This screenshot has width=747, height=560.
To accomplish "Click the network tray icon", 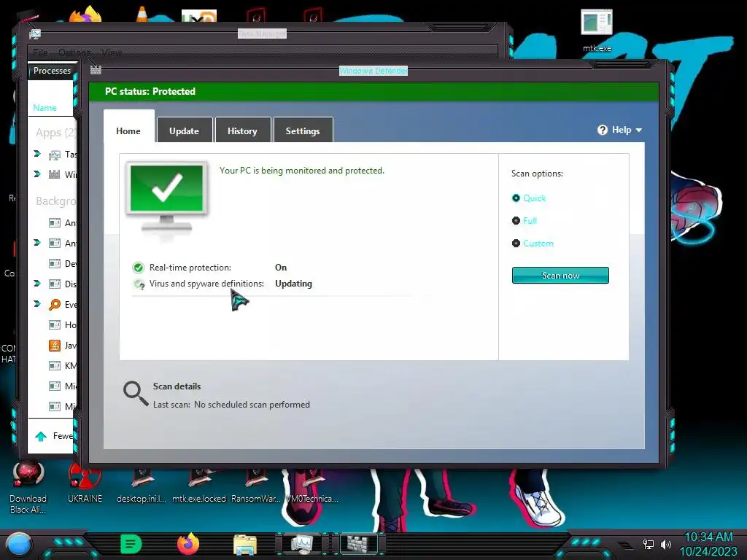I will pos(648,544).
